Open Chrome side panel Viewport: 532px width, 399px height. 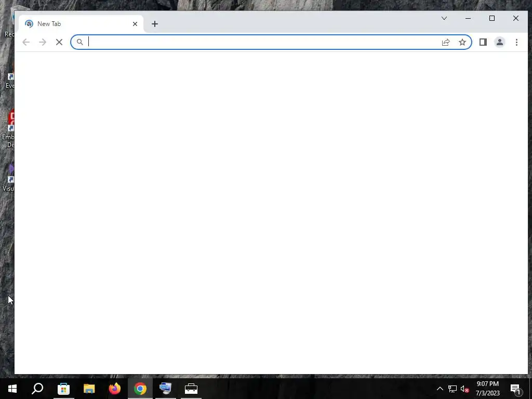point(483,42)
